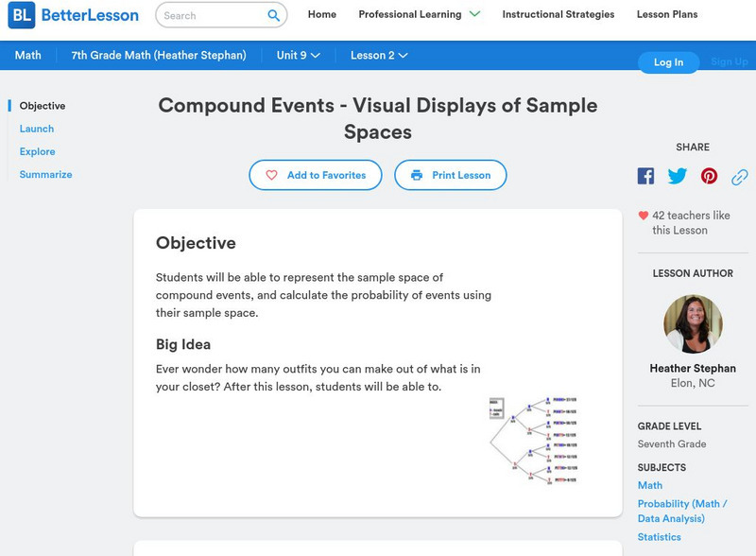Share lesson on Facebook

tap(645, 176)
